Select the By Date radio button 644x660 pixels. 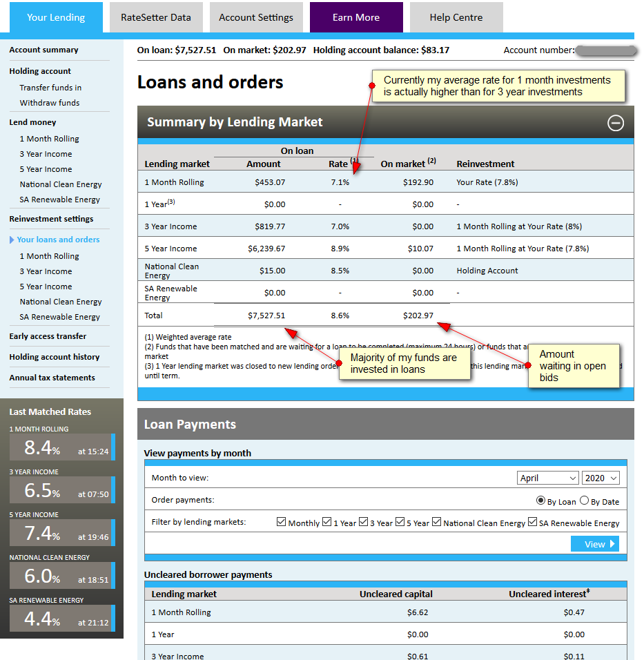(584, 501)
